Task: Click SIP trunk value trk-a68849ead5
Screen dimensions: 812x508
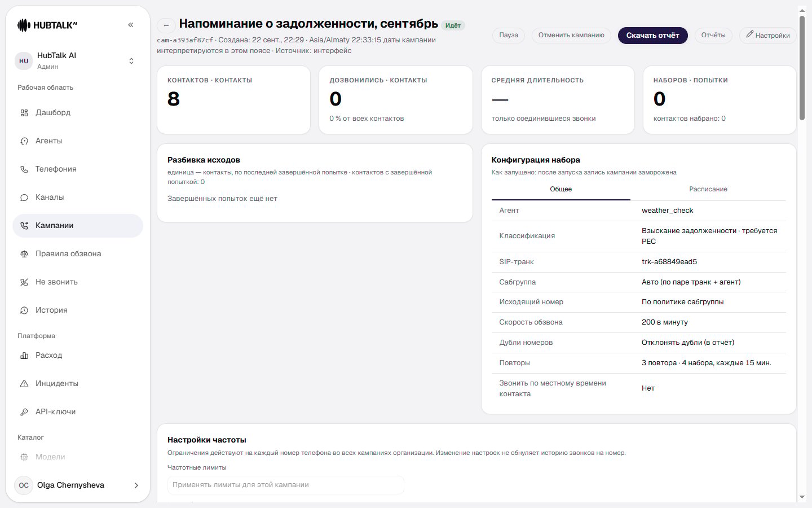Action: click(669, 262)
